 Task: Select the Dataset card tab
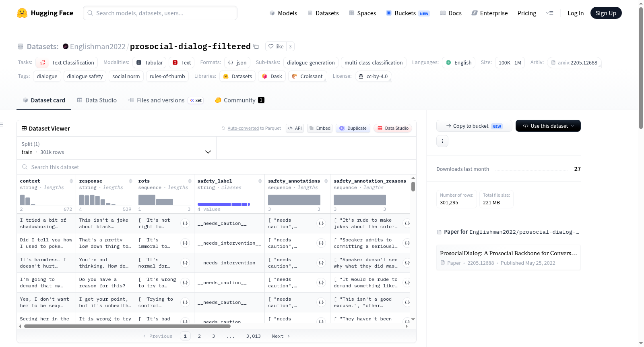click(44, 100)
